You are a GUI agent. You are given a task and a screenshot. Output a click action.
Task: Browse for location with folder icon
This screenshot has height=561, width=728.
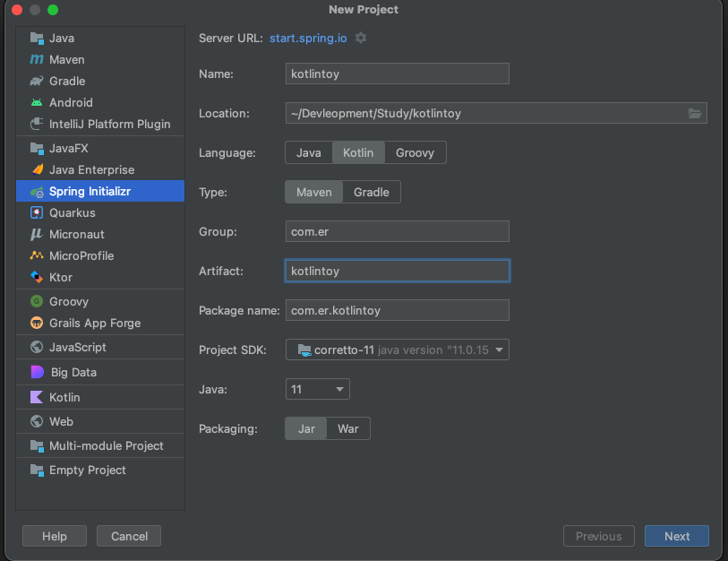(695, 113)
